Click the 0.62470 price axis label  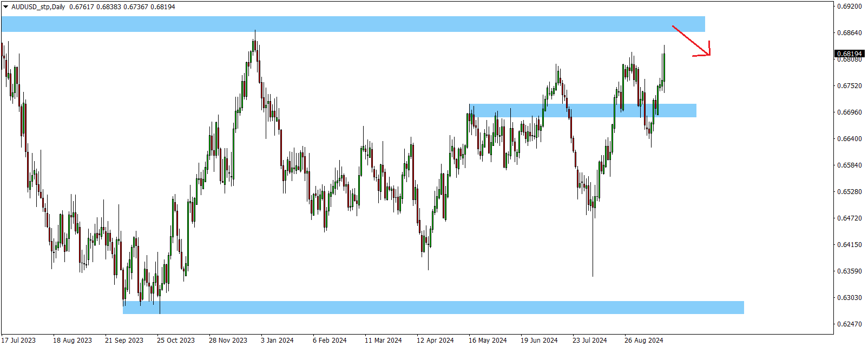pyautogui.click(x=849, y=324)
